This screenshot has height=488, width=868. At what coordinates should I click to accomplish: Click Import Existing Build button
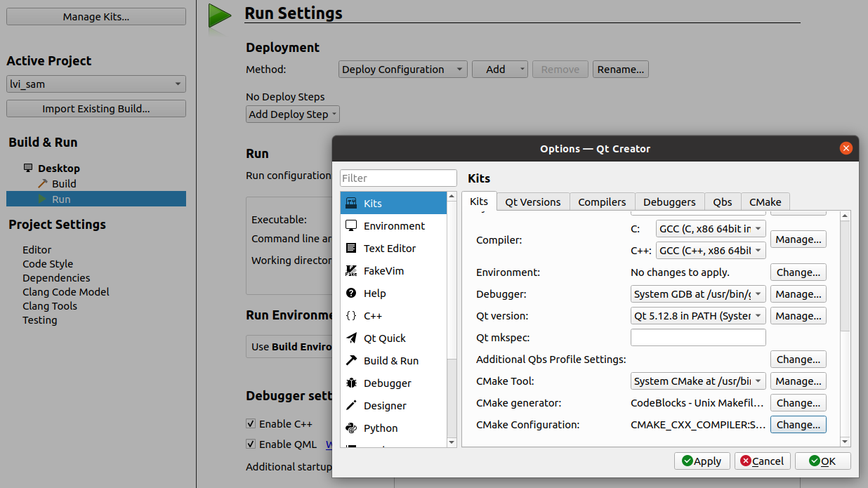coord(96,109)
